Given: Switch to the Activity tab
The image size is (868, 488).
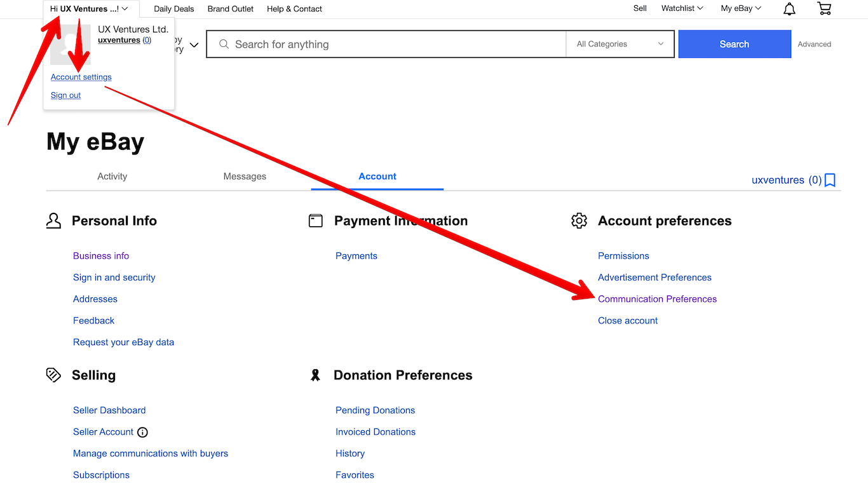Looking at the screenshot, I should pyautogui.click(x=112, y=177).
